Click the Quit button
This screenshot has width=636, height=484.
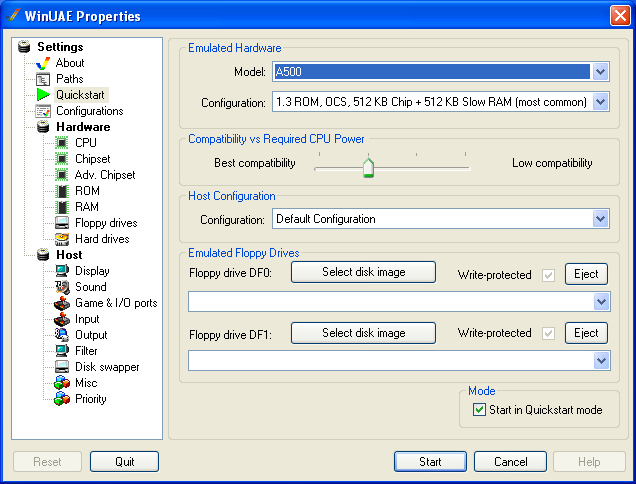pyautogui.click(x=125, y=462)
